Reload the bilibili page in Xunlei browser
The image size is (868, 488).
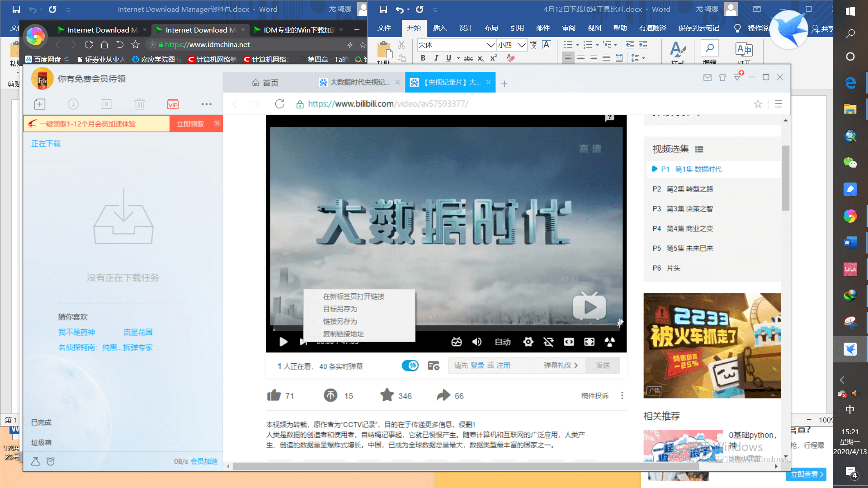(x=280, y=104)
